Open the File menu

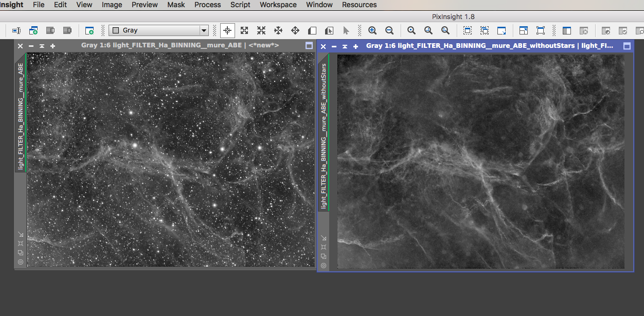pos(39,5)
